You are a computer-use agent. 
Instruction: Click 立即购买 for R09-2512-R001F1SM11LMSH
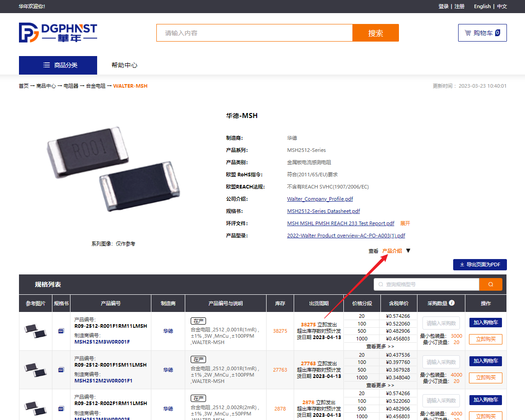tap(486, 378)
